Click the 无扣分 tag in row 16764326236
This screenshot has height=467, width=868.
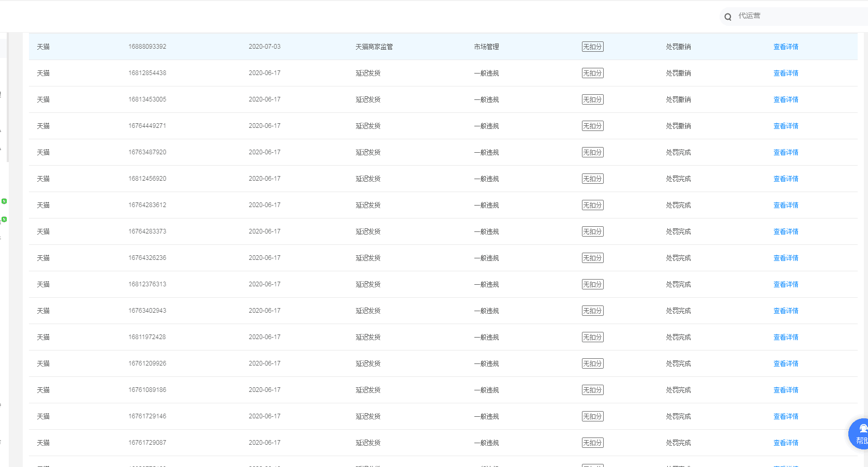[592, 258]
